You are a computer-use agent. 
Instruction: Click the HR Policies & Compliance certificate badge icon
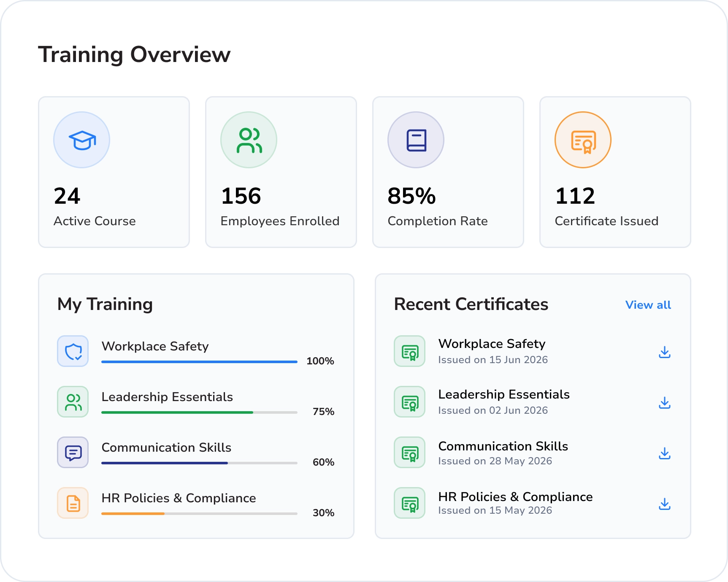410,503
